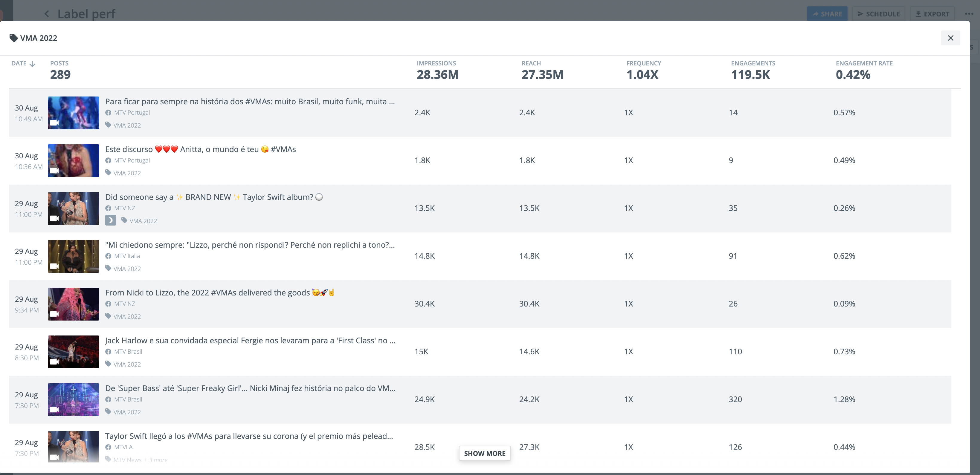Click video camera icon on 'From Nicki to Lizzo' thumbnail

54,314
